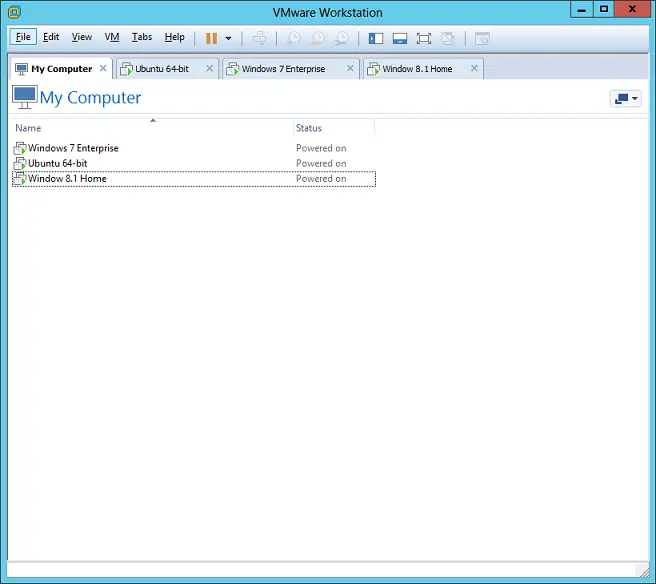Click the full screen mode icon

424,38
